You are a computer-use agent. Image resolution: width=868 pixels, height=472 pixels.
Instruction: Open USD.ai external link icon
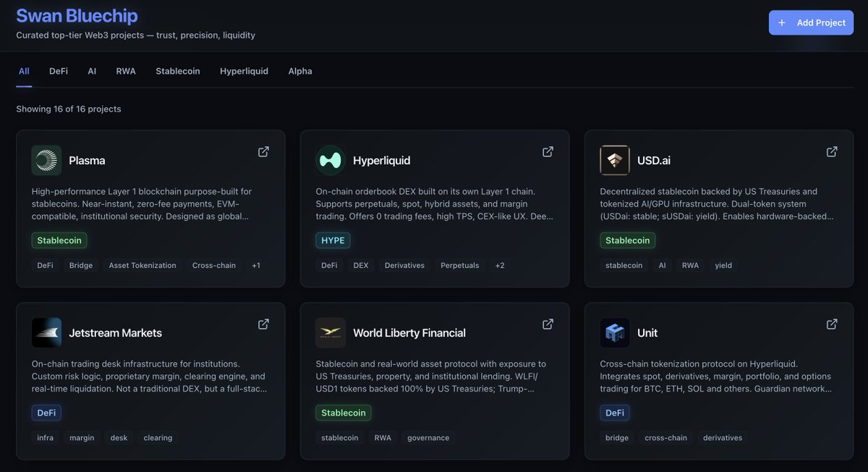point(832,151)
